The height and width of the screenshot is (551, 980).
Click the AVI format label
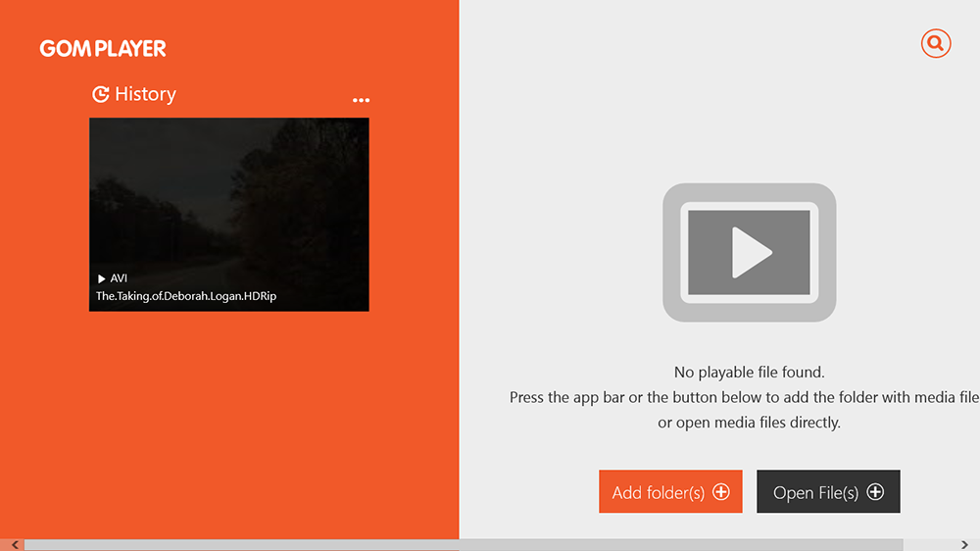tap(119, 278)
